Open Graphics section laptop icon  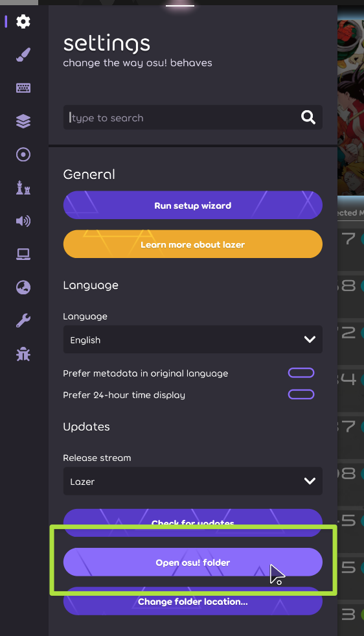pos(23,254)
